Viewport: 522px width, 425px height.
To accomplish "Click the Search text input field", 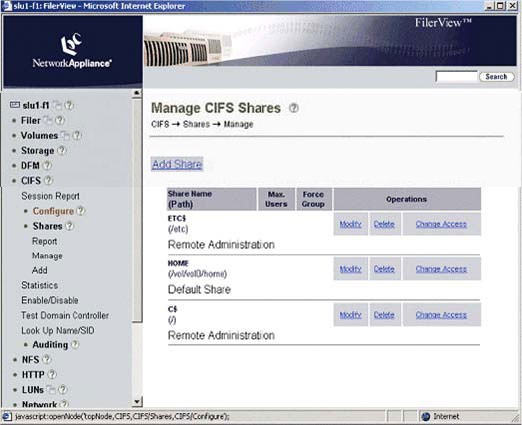I will pyautogui.click(x=456, y=77).
